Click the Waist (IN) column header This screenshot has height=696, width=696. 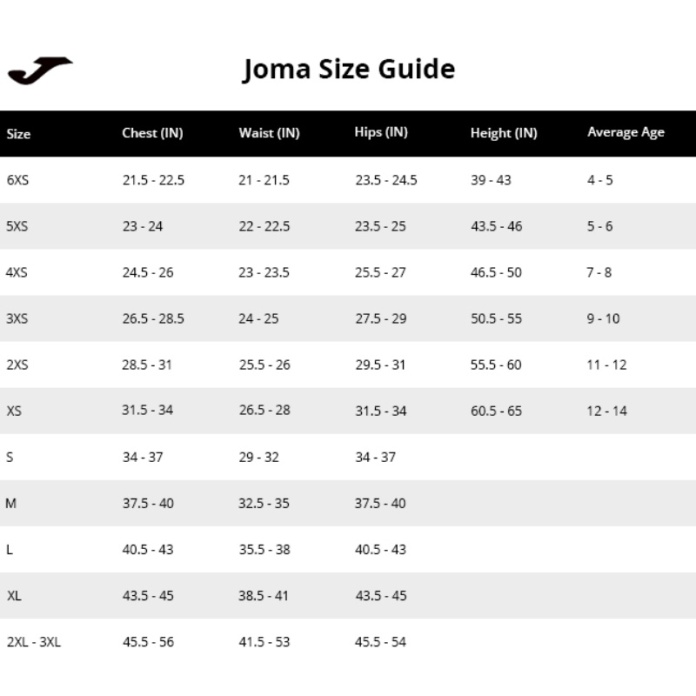269,133
